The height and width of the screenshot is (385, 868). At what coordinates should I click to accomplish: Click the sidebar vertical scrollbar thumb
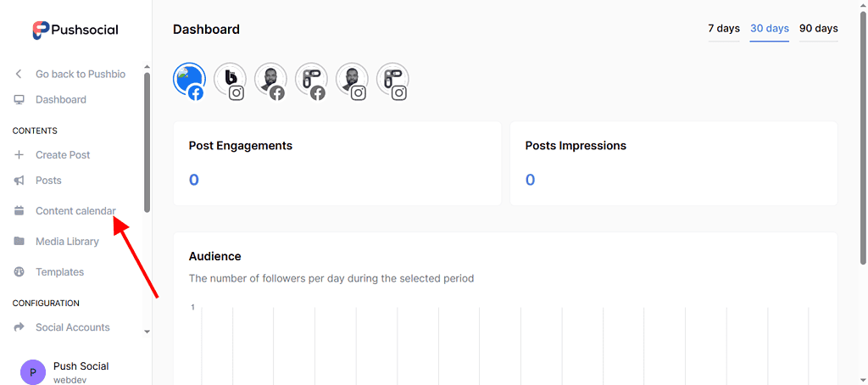click(147, 140)
